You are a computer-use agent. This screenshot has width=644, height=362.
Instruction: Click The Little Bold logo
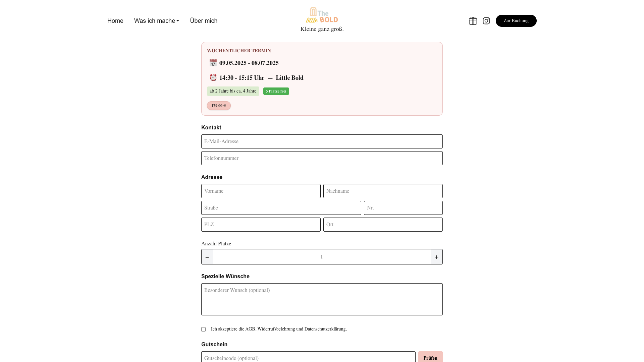click(x=322, y=15)
